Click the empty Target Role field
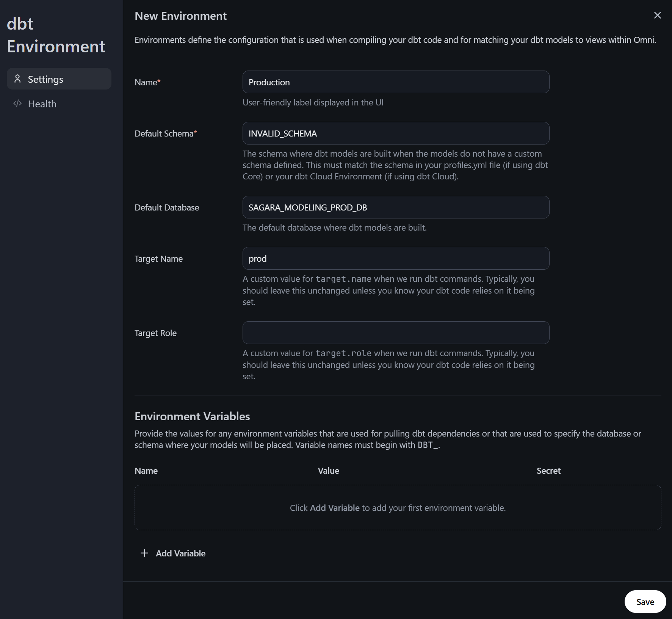 396,333
